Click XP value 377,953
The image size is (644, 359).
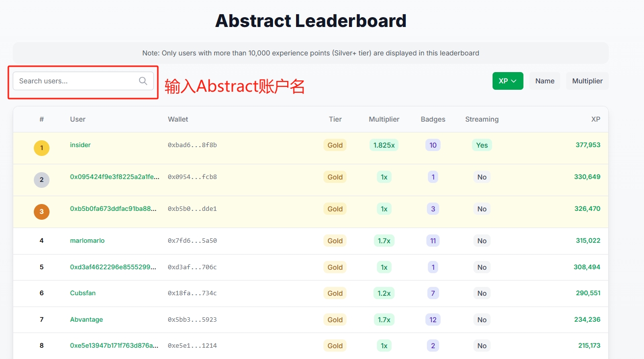point(588,145)
